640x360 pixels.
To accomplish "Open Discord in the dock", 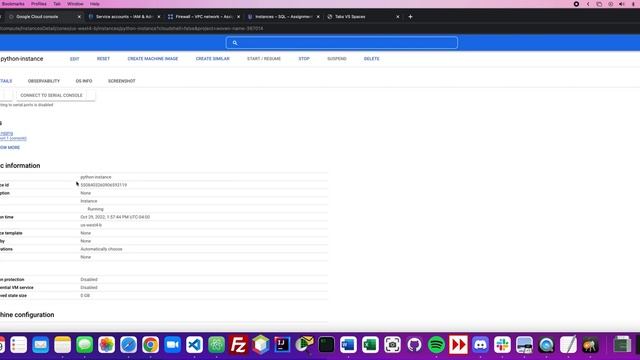I will point(480,345).
